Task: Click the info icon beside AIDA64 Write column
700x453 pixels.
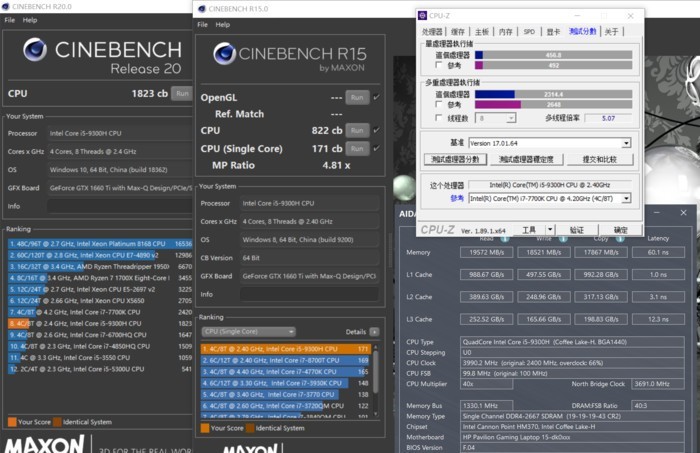Action: click(x=563, y=239)
